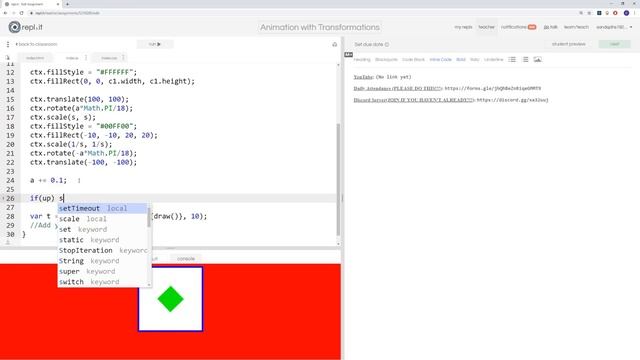Open notifications
Screen dimensions: 640x360
[x=518, y=27]
